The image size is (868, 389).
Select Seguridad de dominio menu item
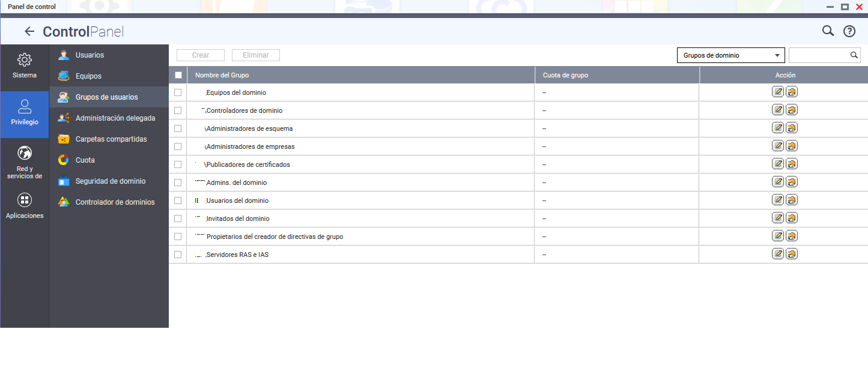[110, 181]
